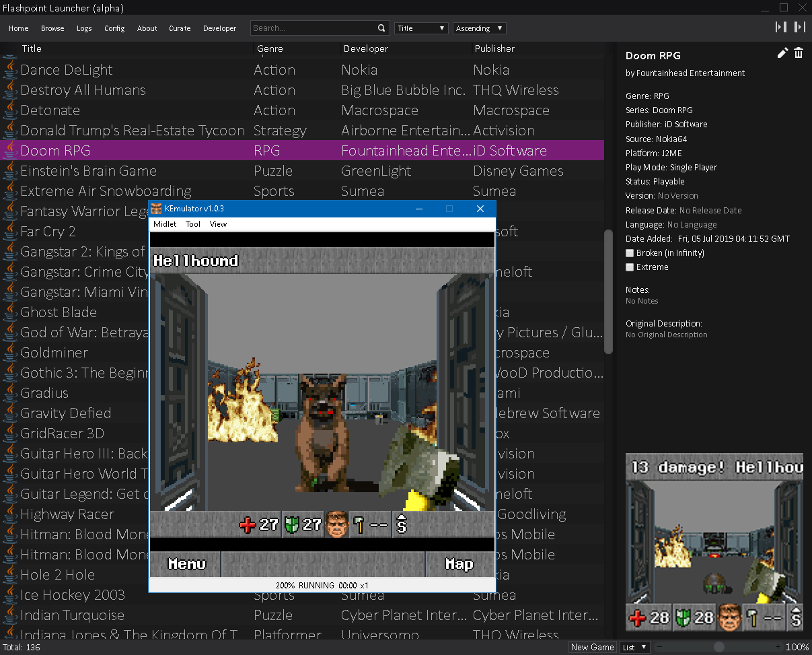Click the pencil edit icon for Doom RPG
Image resolution: width=812 pixels, height=655 pixels.
(x=782, y=53)
